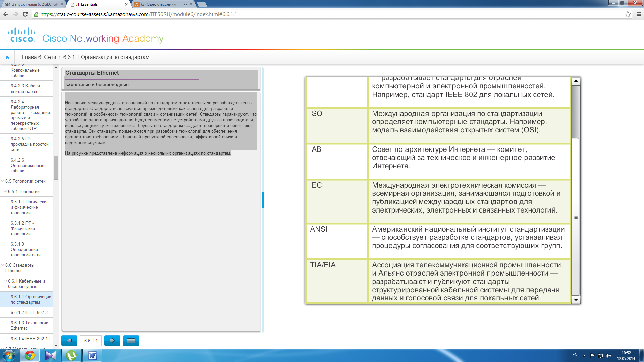
Task: Click the Глава 6: Сети breadcrumb link
Action: tap(39, 57)
